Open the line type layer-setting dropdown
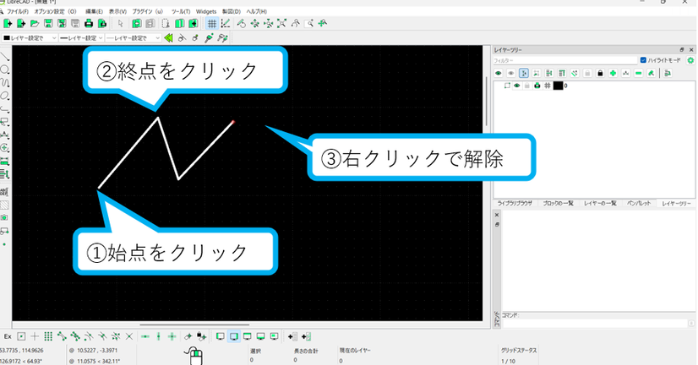The height and width of the screenshot is (365, 698). pyautogui.click(x=133, y=38)
